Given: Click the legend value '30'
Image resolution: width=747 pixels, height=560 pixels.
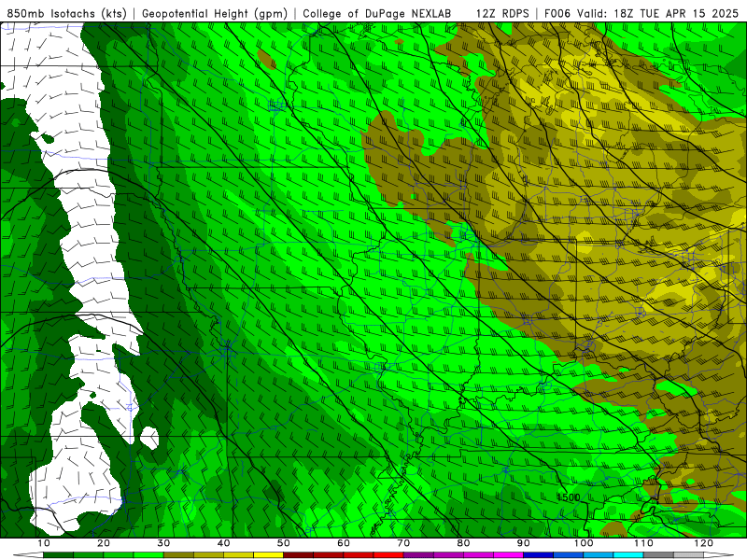Looking at the screenshot, I should pyautogui.click(x=163, y=543).
